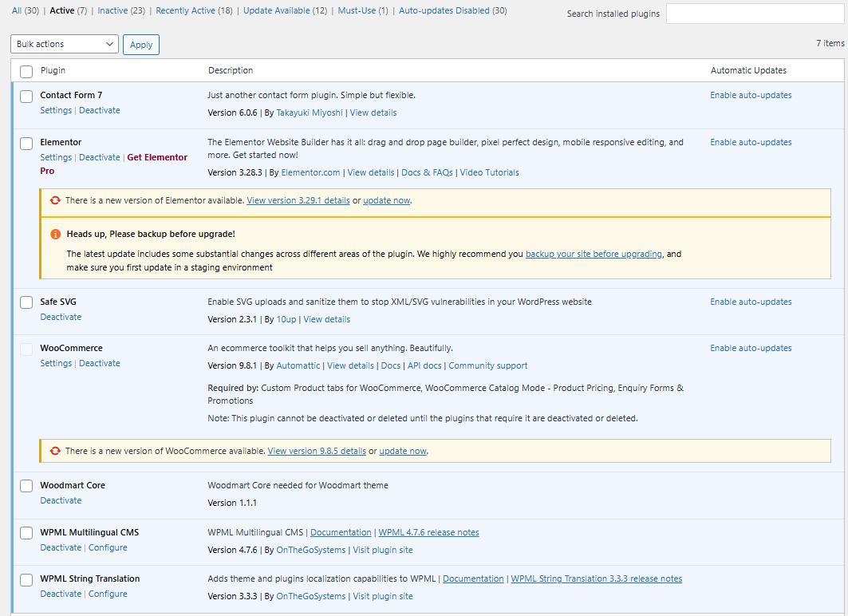Open Elementor Settings
Viewport: 848px width, 616px height.
56,157
